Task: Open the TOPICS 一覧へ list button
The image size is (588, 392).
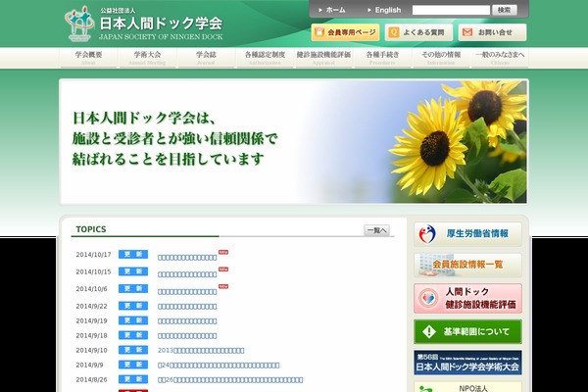Action: (376, 230)
